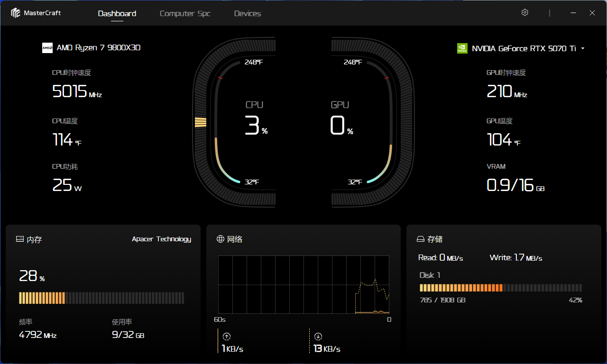Expand the GPU selector dropdown arrow
Screen dimensions: 607x364
[582, 48]
